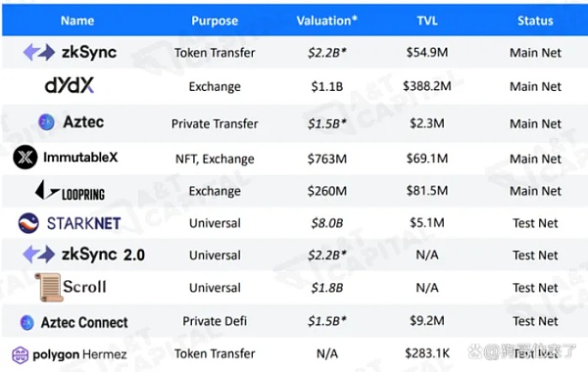Select the Status column header

pyautogui.click(x=535, y=21)
